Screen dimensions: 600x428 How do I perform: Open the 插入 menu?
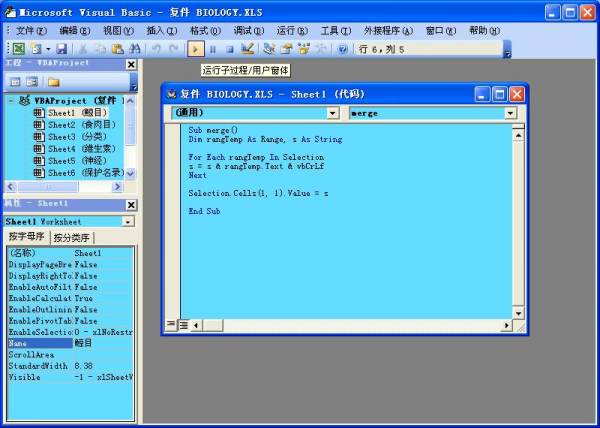pos(162,31)
